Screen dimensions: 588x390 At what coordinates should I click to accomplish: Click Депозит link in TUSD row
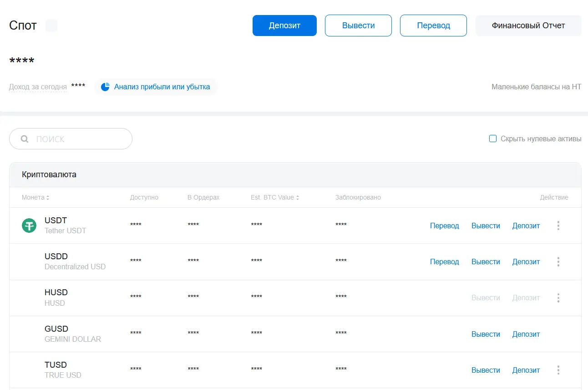[526, 370]
